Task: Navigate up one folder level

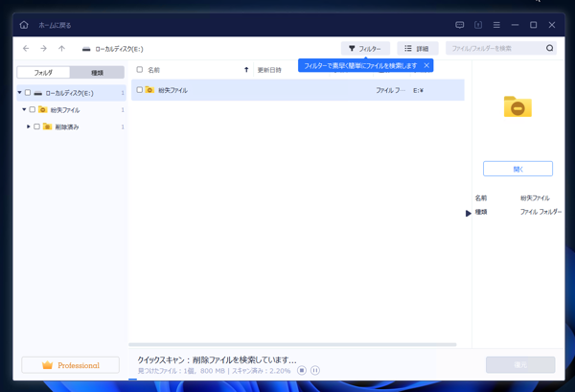Action: point(61,49)
